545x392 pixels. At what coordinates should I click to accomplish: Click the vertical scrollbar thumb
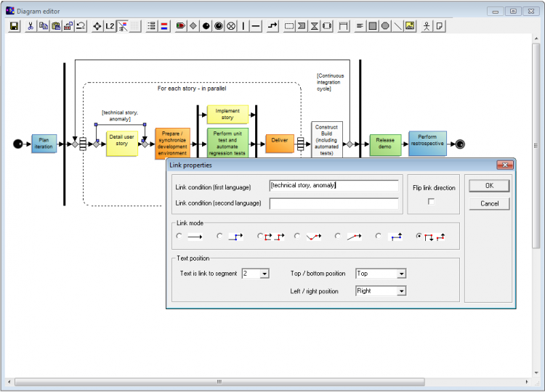(x=536, y=145)
